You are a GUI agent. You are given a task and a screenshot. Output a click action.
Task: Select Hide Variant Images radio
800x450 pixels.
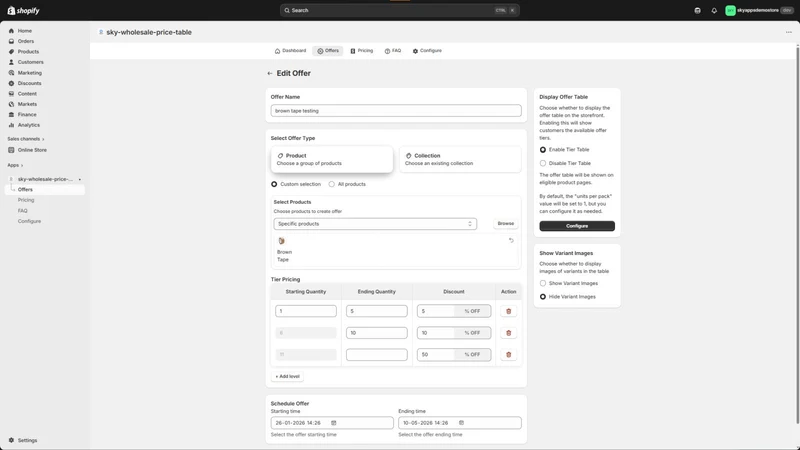(x=543, y=297)
